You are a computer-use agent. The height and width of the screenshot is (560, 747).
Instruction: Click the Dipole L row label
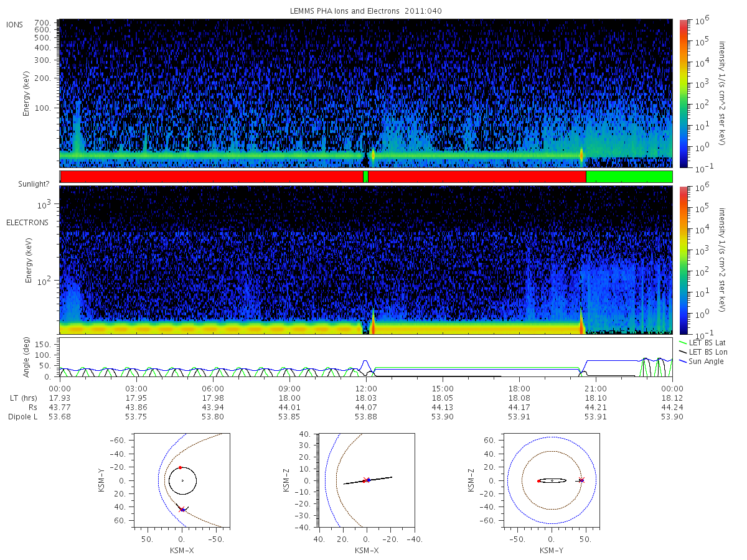coord(22,417)
